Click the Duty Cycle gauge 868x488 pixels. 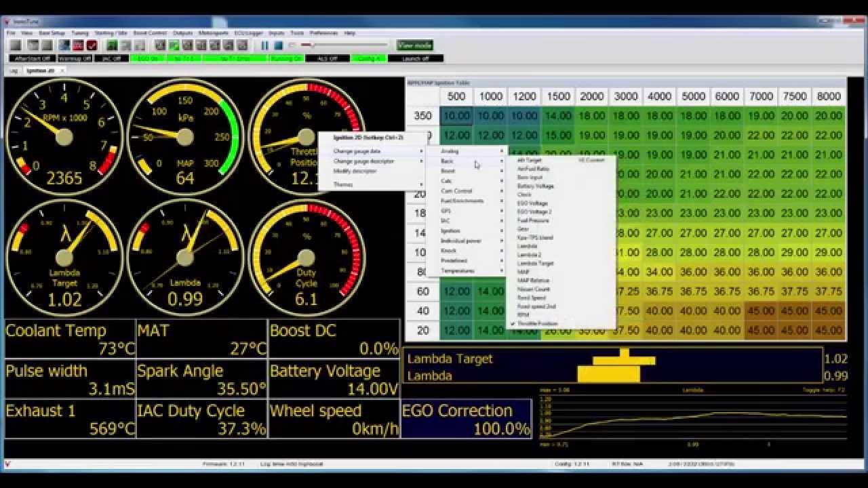pos(307,258)
